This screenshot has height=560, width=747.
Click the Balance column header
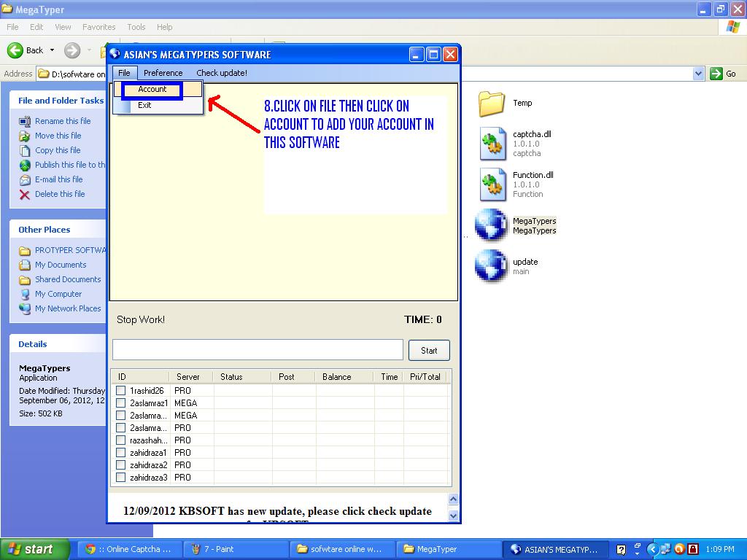(x=344, y=377)
